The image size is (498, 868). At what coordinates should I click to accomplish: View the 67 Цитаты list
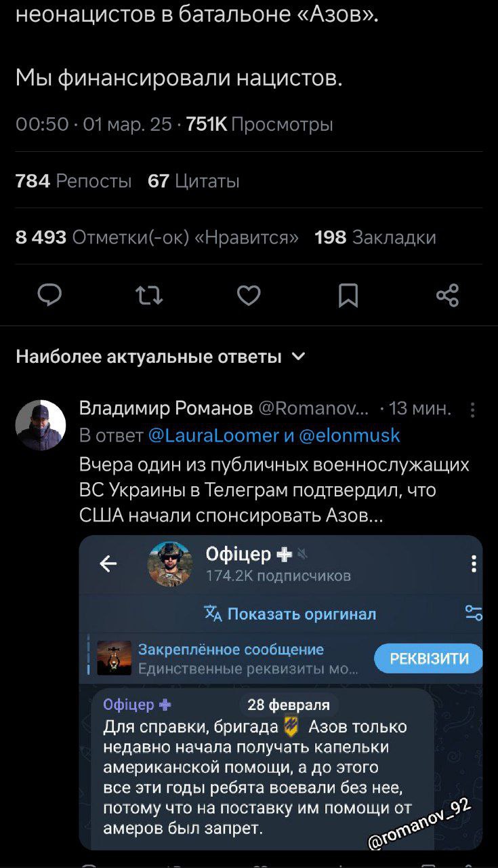tap(193, 181)
